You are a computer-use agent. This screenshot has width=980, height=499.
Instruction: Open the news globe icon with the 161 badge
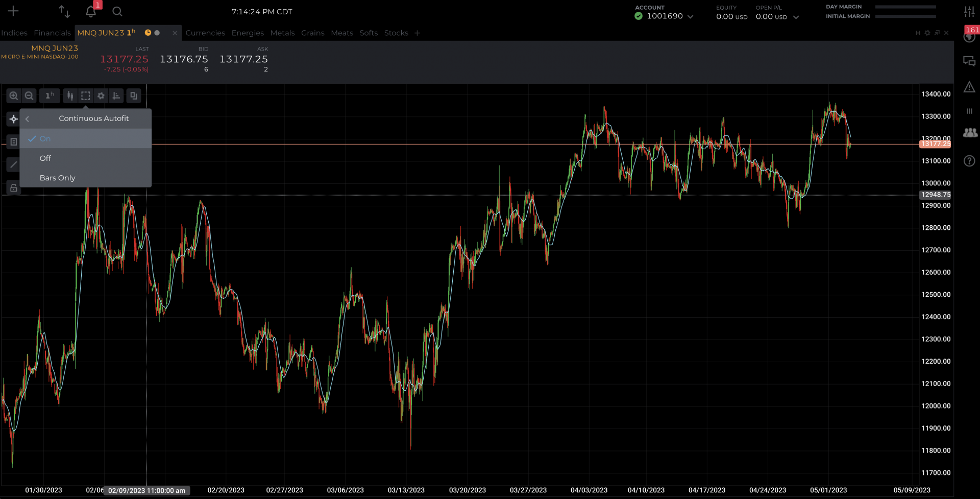pos(969,37)
